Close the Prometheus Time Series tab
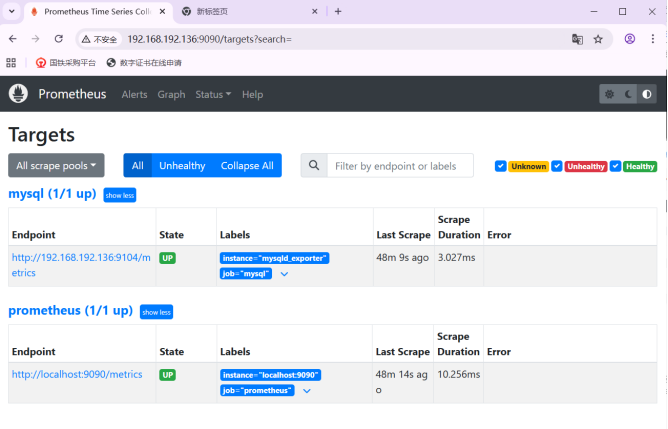668x429 pixels. coord(162,12)
